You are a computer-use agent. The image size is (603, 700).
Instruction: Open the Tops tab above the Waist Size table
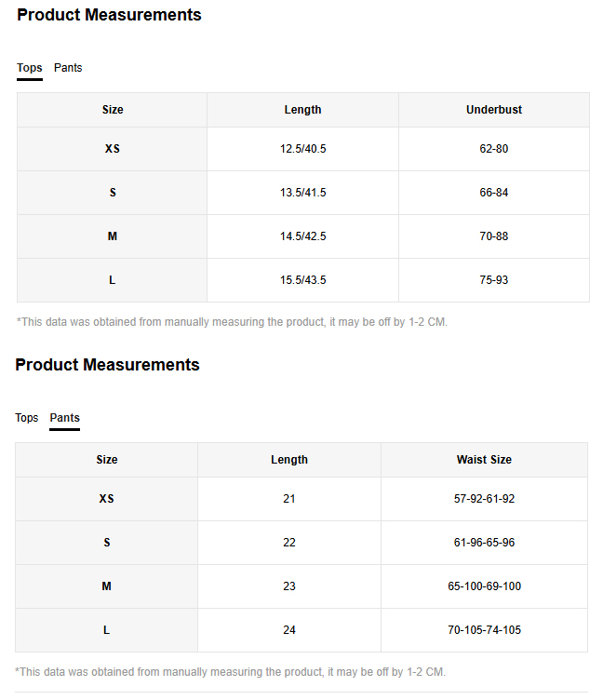click(x=27, y=418)
